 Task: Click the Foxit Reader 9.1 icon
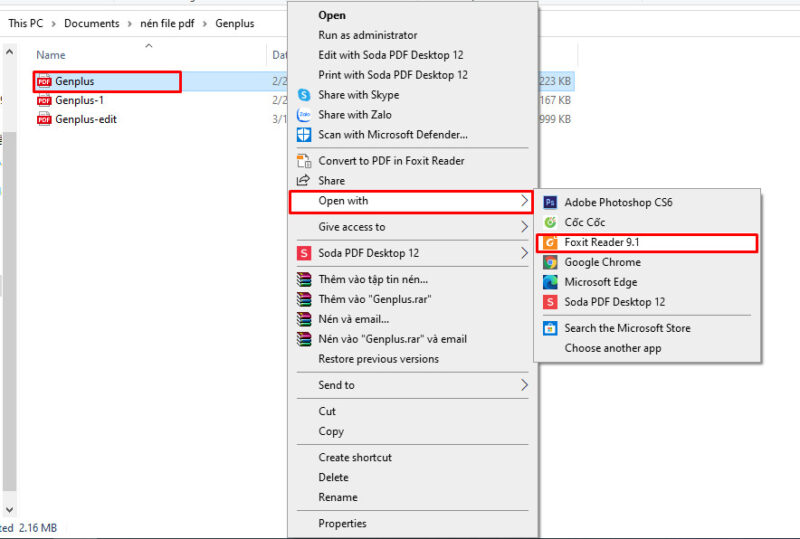[x=549, y=242]
